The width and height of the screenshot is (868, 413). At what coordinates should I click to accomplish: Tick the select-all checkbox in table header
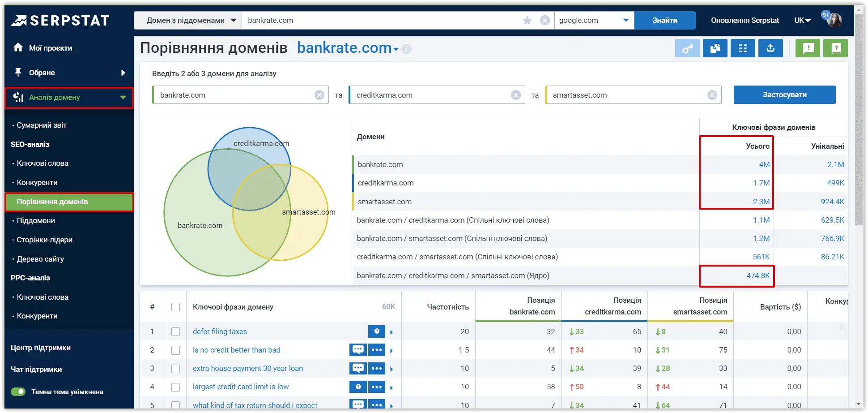pos(175,307)
